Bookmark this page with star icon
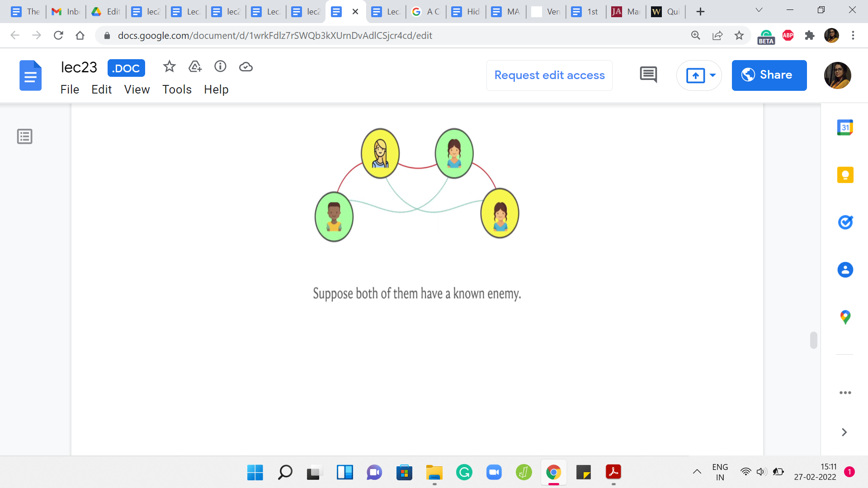 point(739,35)
